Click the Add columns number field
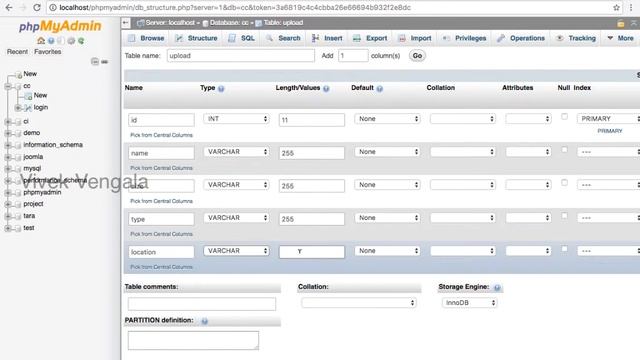640x360 pixels. pyautogui.click(x=353, y=56)
